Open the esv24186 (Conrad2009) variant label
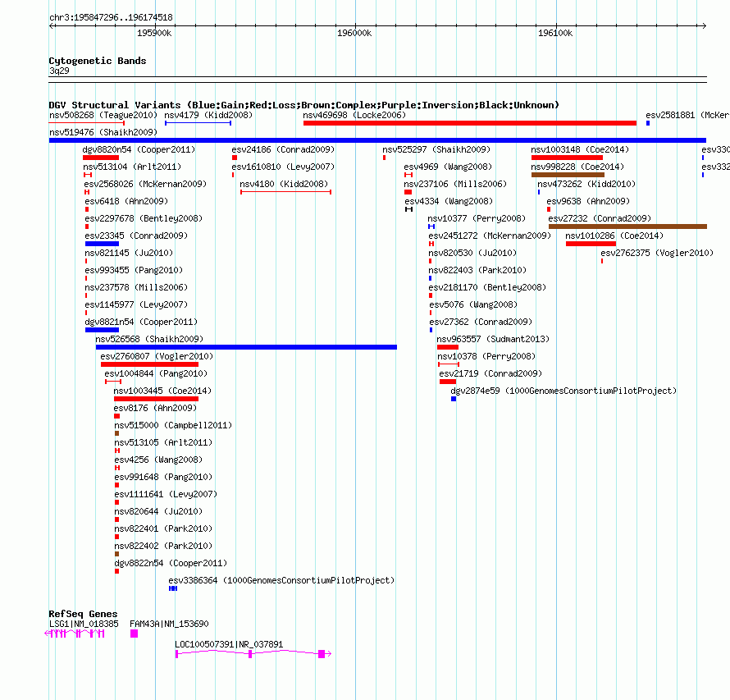730x700 pixels. [x=283, y=149]
